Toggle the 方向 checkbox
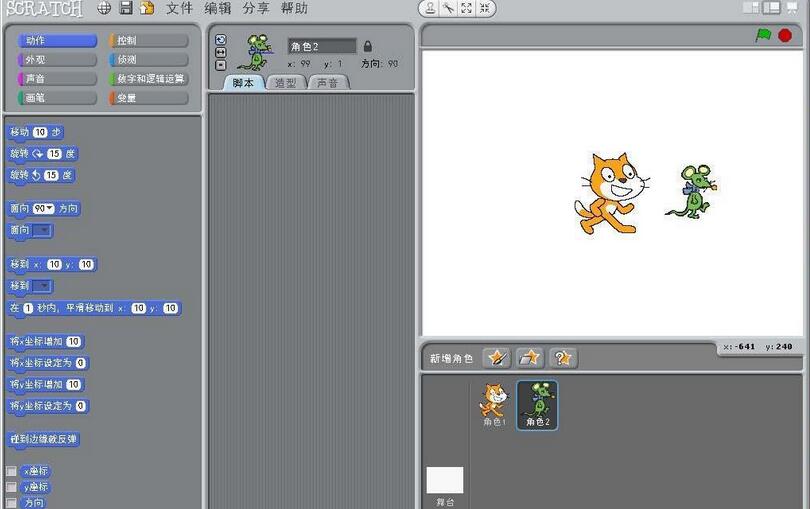The image size is (810, 509). tap(12, 502)
